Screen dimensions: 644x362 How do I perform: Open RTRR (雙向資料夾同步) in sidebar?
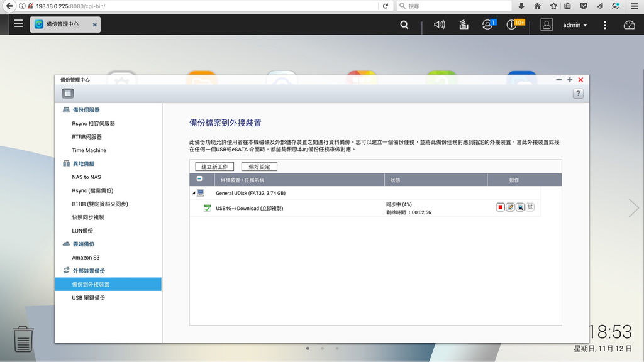100,204
